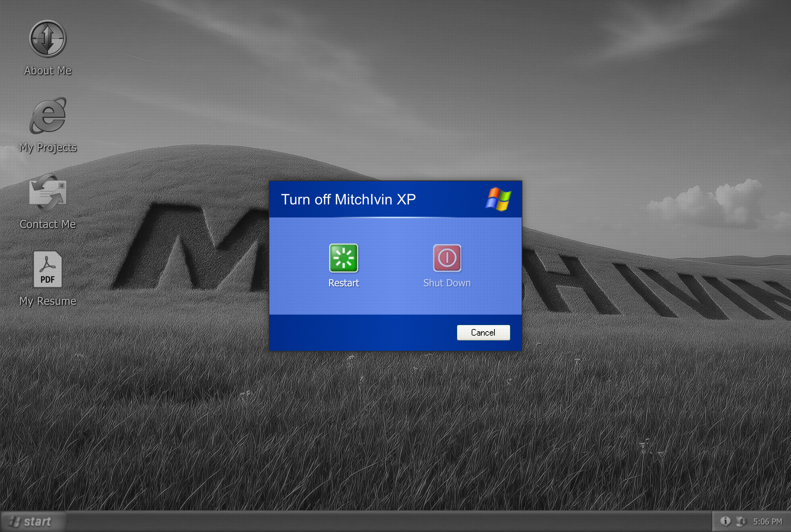Open the My Resume PDF icon
The image size is (791, 532).
click(47, 269)
